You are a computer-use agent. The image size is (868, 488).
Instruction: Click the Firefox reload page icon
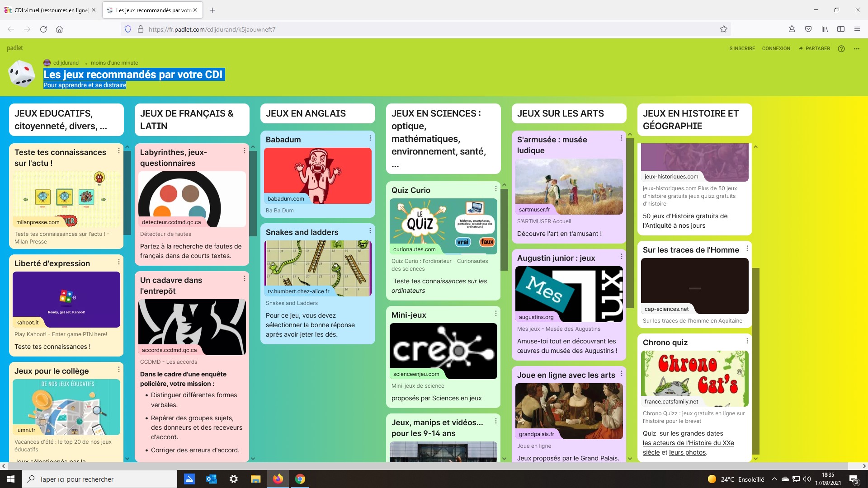pos(43,29)
